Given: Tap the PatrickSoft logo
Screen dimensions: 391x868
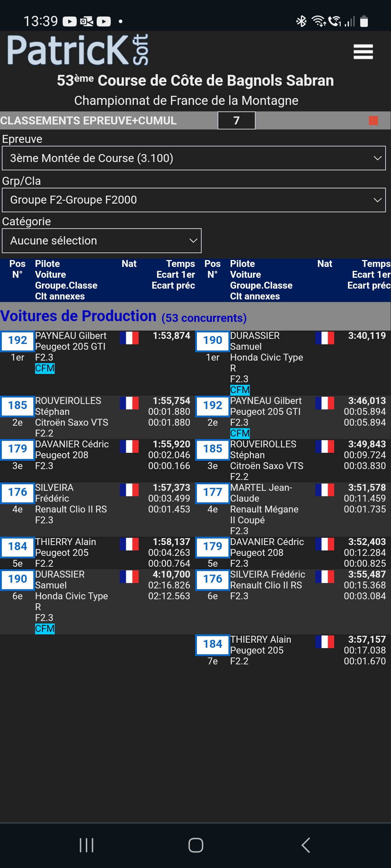Looking at the screenshot, I should coord(78,50).
